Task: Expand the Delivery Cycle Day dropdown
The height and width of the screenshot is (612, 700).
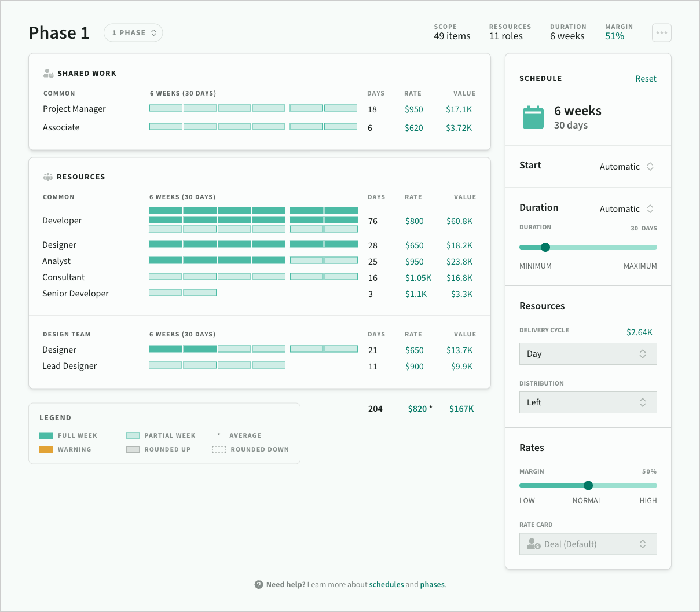Action: click(x=588, y=354)
